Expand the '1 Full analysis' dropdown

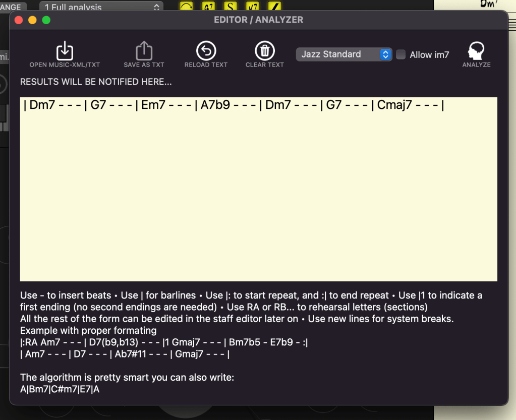(x=101, y=7)
